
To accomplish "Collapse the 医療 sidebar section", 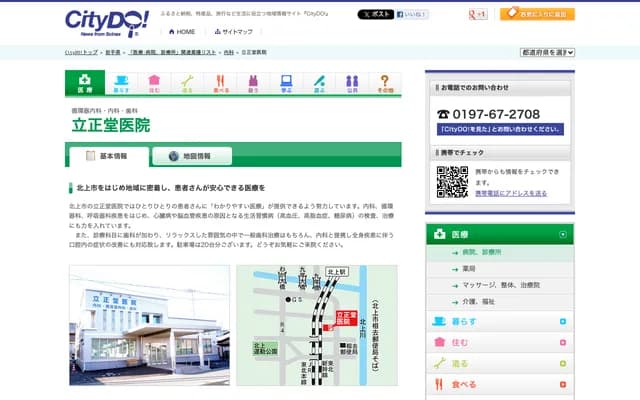I will tap(563, 235).
